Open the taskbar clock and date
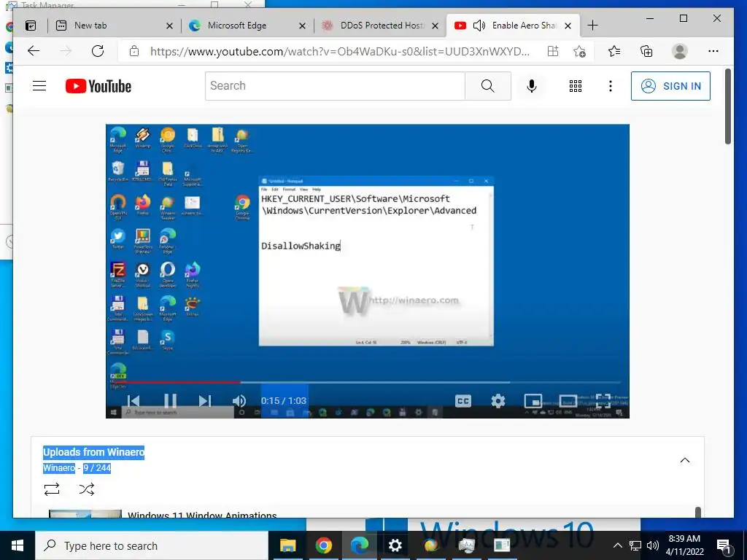This screenshot has width=747, height=560. click(684, 545)
